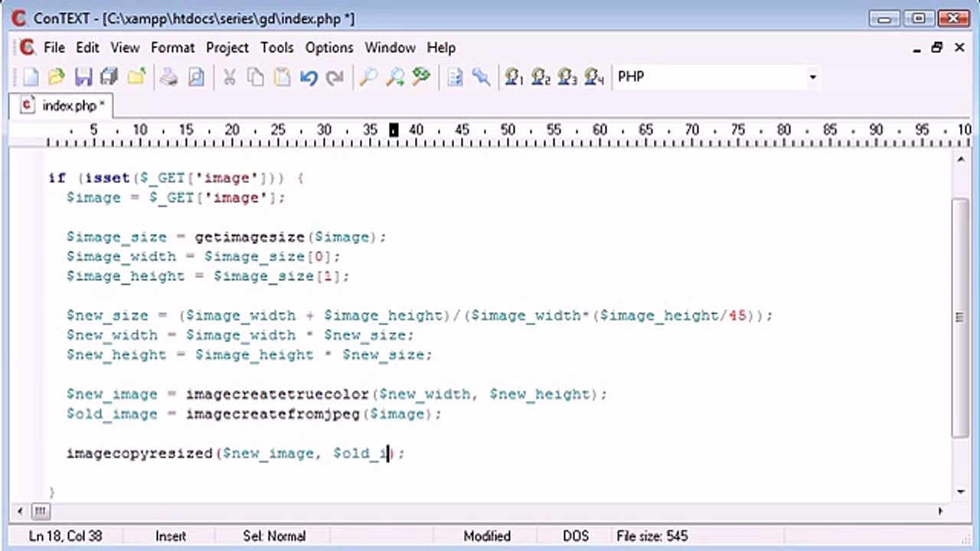980x551 pixels.
Task: Open the Options menu
Action: pos(329,47)
